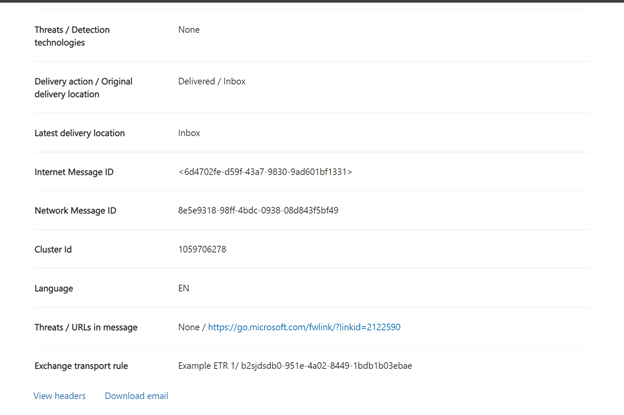Click the Threats / URLs in message label
The image size is (624, 415).
click(86, 327)
